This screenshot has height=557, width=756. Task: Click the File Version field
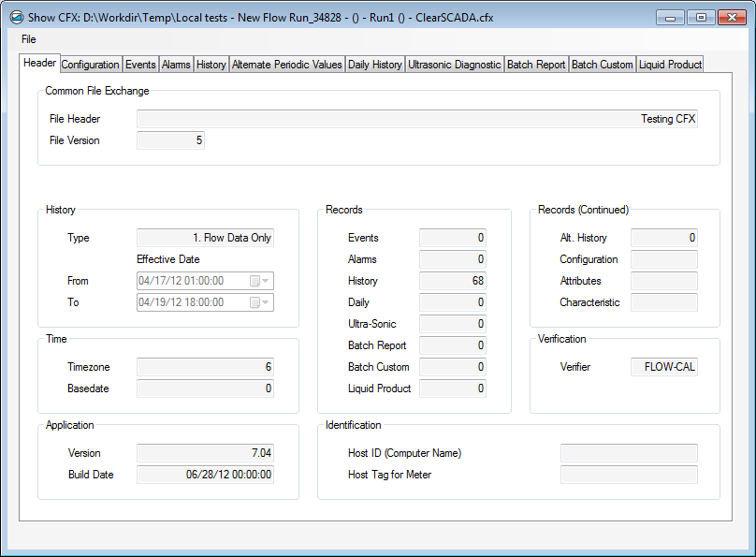pos(170,140)
